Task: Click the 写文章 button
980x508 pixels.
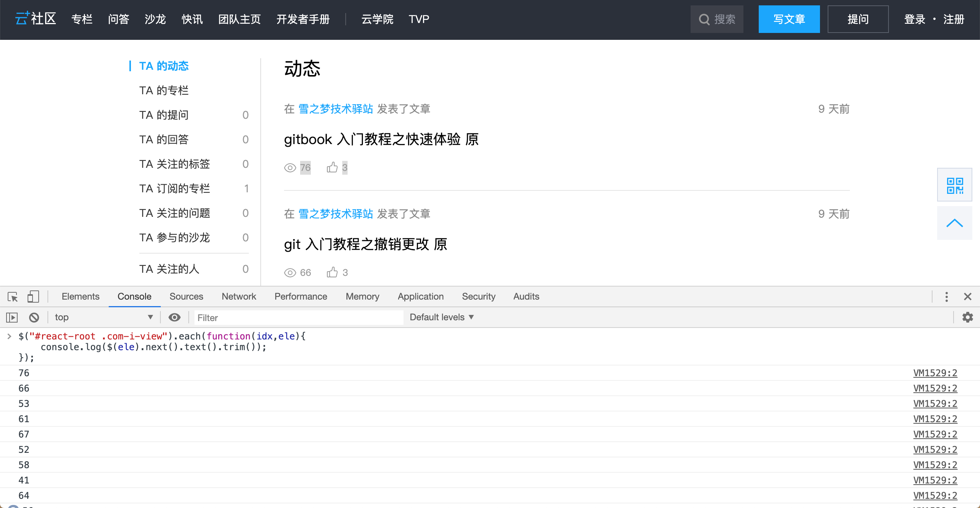Action: click(x=789, y=19)
